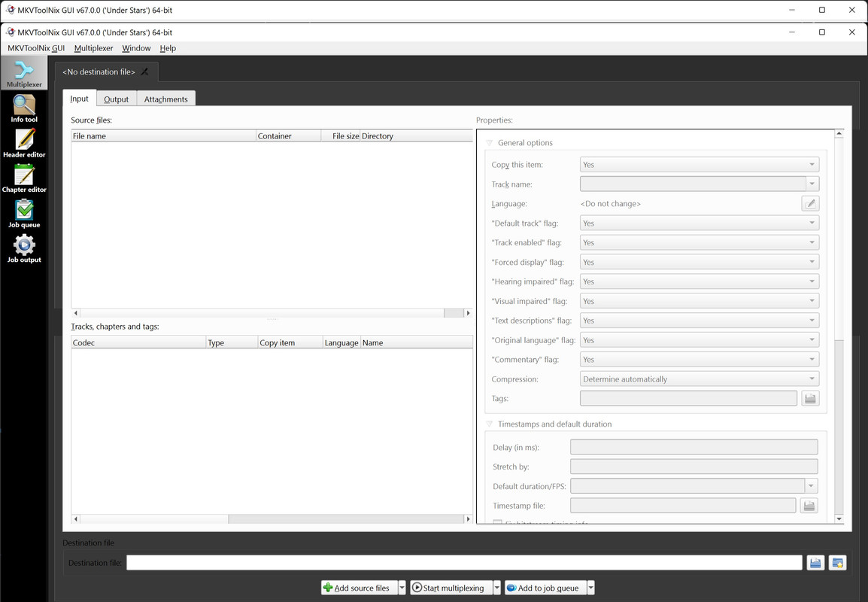Click the Tags input field
The image size is (868, 602).
click(x=689, y=398)
